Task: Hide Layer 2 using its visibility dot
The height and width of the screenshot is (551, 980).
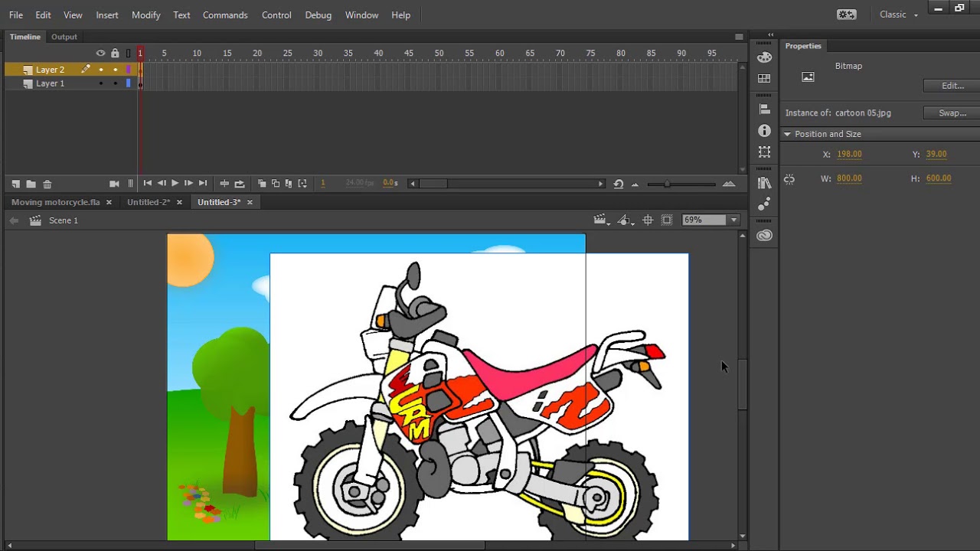Action: pyautogui.click(x=100, y=70)
